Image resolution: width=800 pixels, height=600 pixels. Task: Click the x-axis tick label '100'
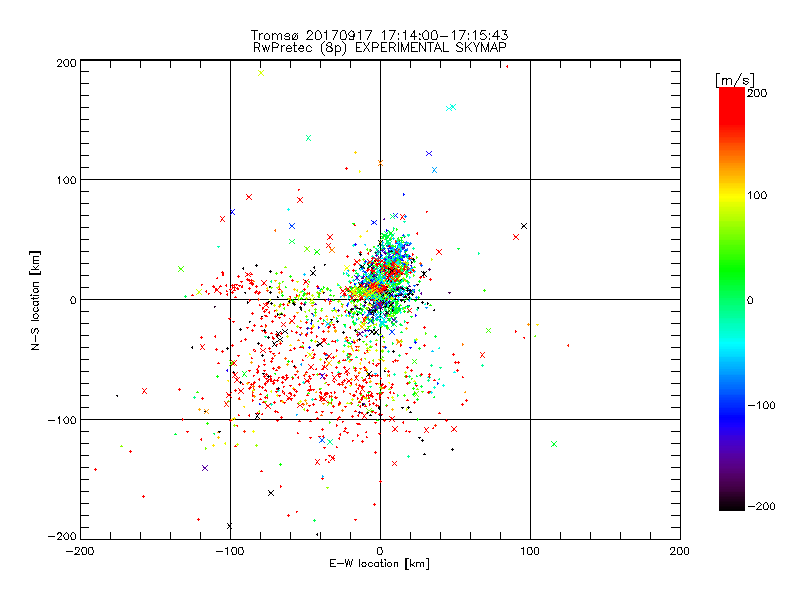point(530,551)
